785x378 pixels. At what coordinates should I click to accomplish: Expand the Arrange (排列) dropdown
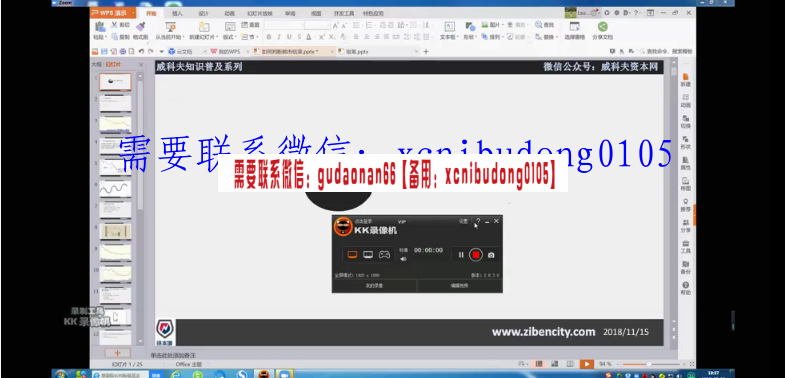503,38
